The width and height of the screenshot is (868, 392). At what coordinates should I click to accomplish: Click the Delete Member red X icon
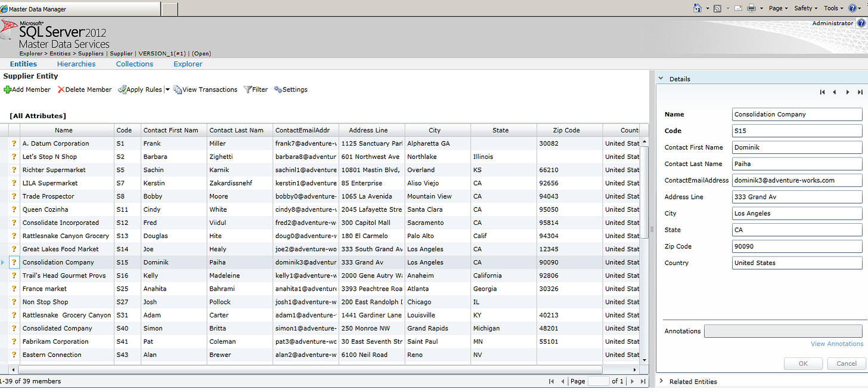click(x=61, y=89)
